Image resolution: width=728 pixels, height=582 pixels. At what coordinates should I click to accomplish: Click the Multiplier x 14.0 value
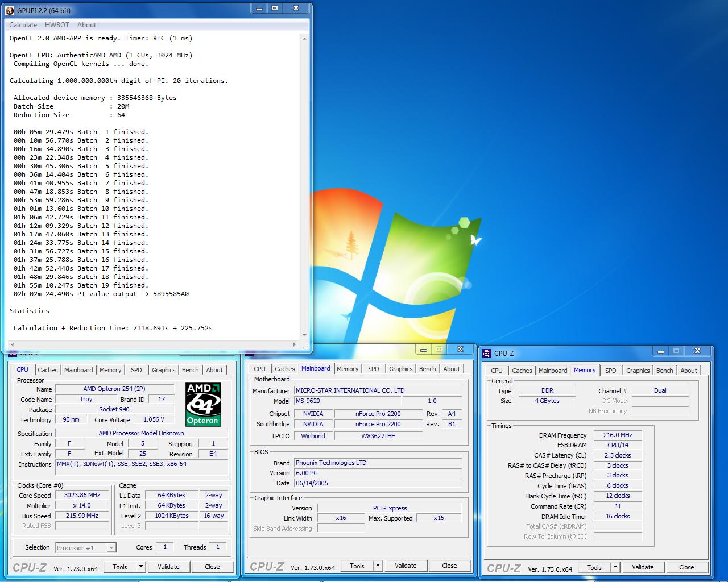click(82, 505)
